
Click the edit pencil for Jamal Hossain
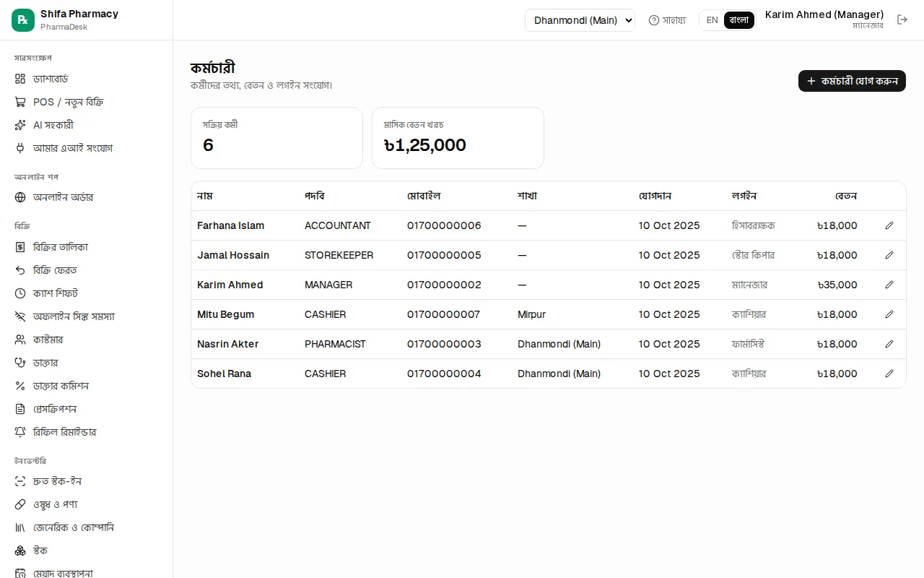889,255
